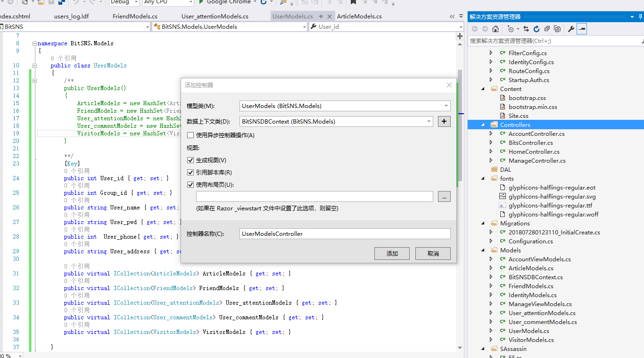This screenshot has width=644, height=358.
Task: Click the 控制器名称 UserModelsController field
Action: (x=345, y=233)
